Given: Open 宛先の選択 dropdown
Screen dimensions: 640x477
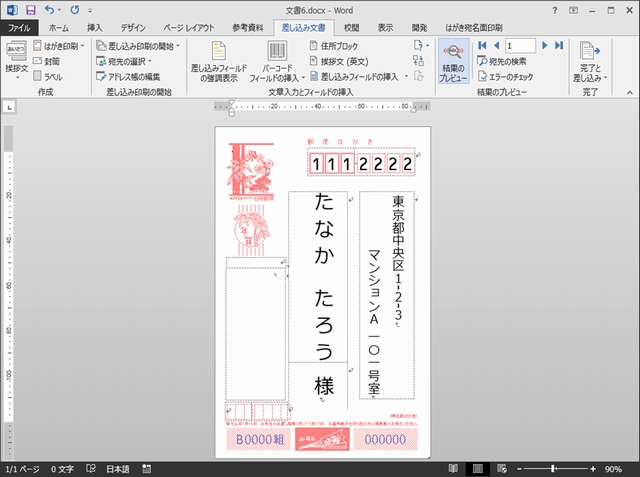Looking at the screenshot, I should (124, 61).
